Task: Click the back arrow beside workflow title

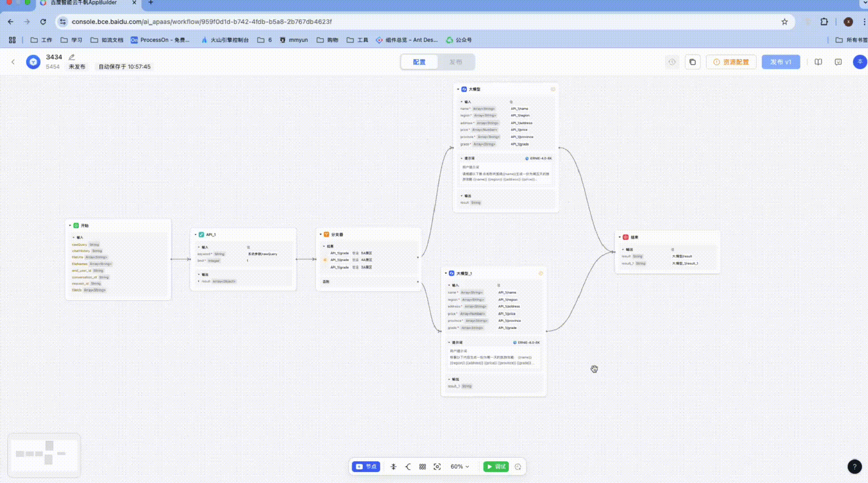Action: click(x=13, y=62)
